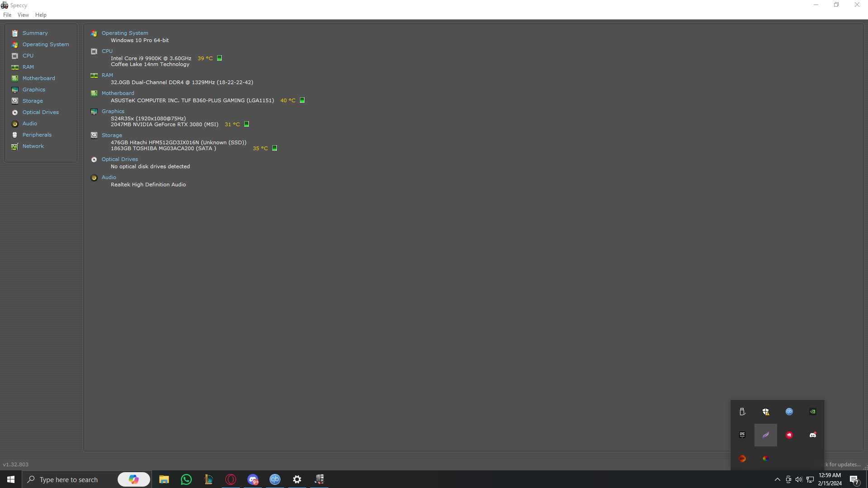This screenshot has height=488, width=868.
Task: Open Storage sidebar entry
Action: (x=33, y=101)
